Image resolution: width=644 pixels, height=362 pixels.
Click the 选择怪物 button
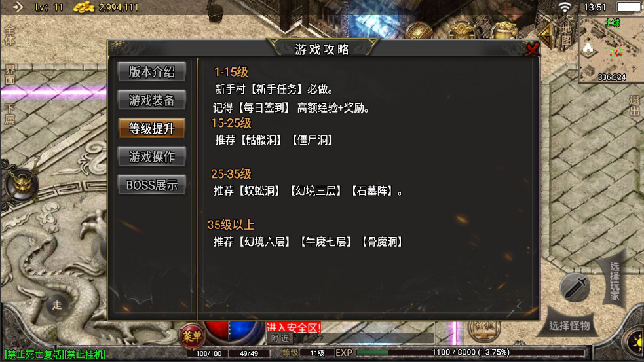click(x=569, y=325)
